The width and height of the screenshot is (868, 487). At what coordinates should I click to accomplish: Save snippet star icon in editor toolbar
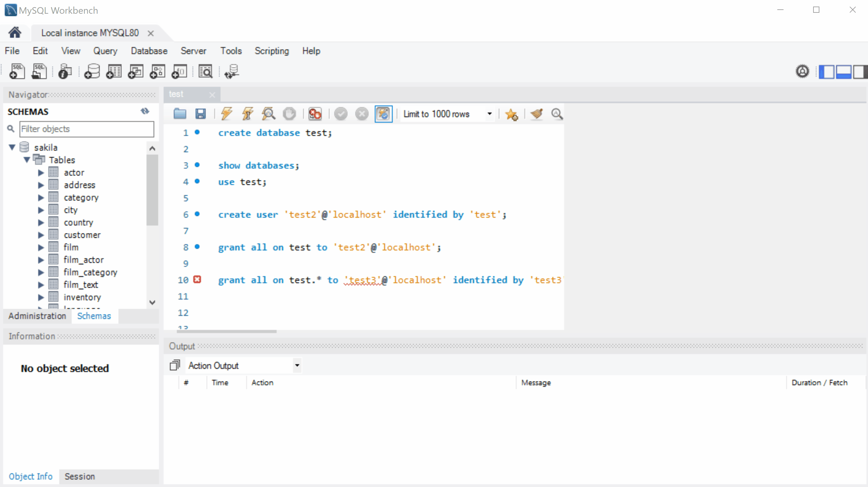(511, 114)
